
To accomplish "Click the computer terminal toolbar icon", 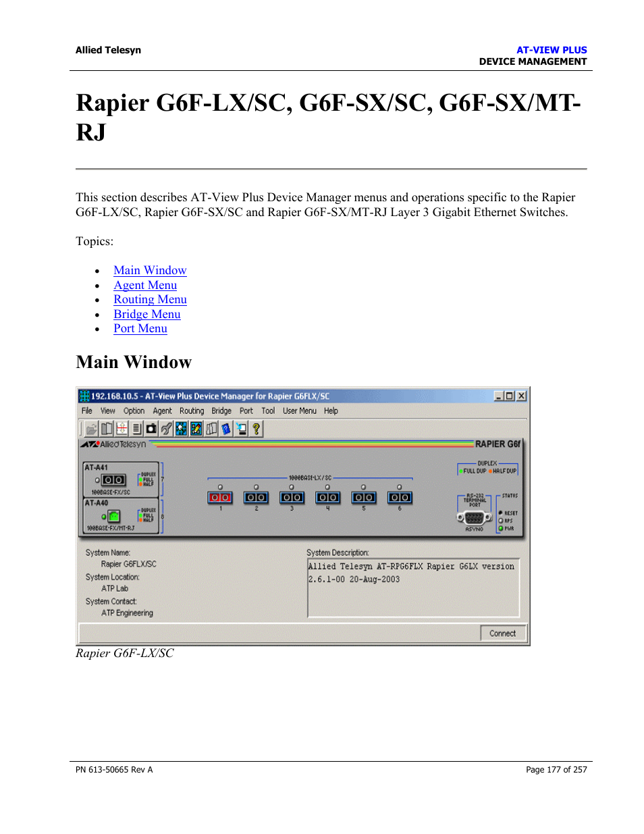I will pos(241,429).
